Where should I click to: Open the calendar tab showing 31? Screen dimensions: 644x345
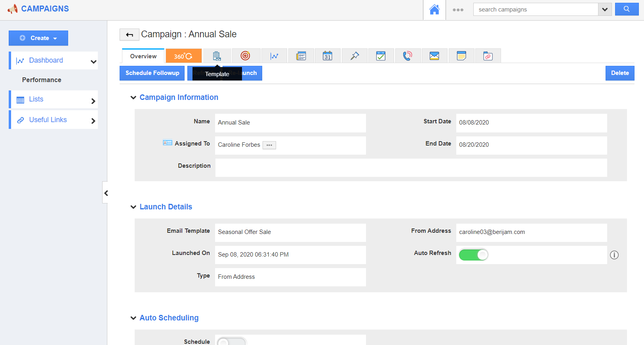pos(328,56)
